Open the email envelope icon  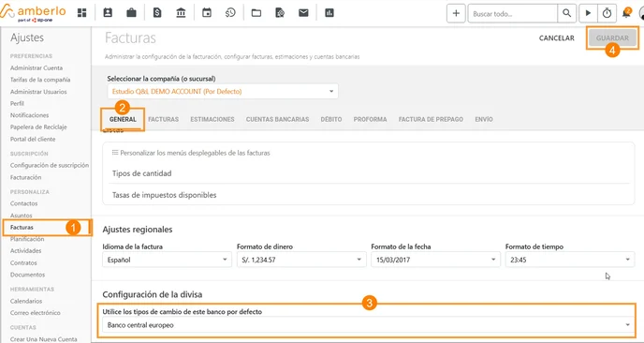click(x=303, y=13)
